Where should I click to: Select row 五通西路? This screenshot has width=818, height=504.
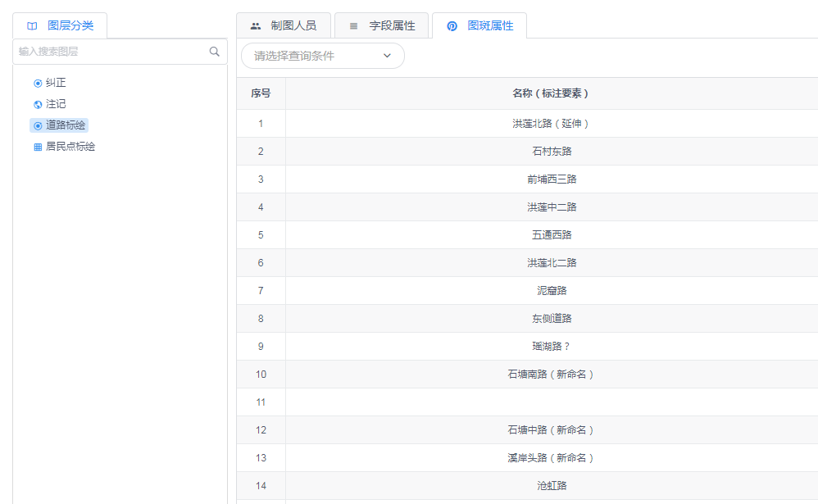(527, 234)
